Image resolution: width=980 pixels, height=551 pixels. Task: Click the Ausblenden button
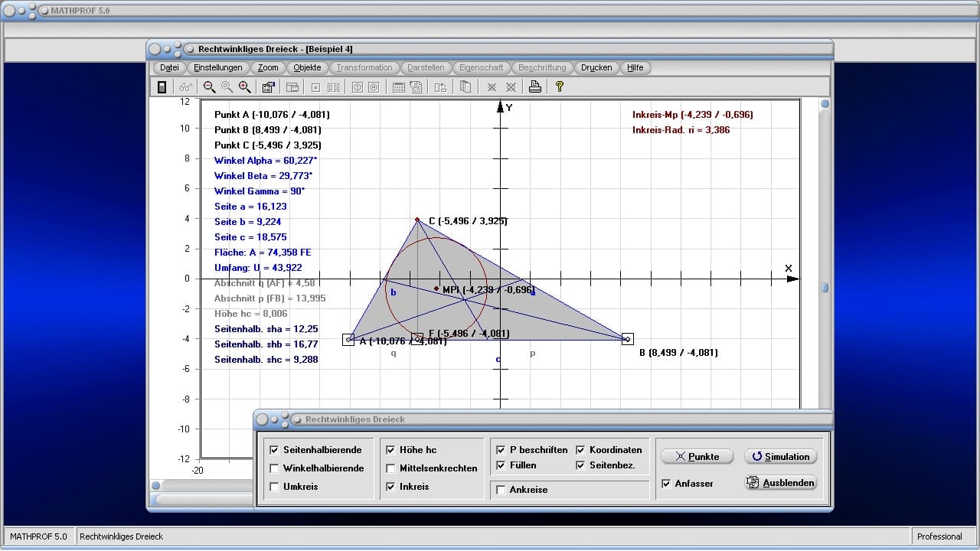(x=780, y=483)
